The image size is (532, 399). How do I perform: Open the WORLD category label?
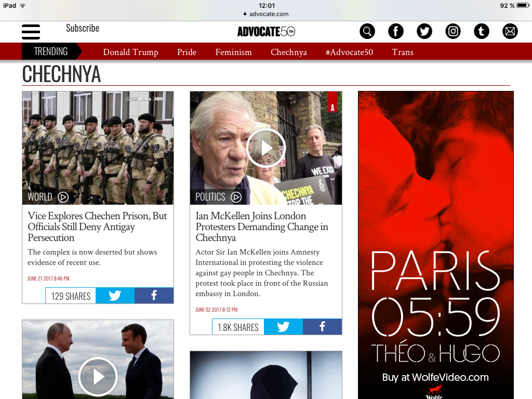click(40, 197)
